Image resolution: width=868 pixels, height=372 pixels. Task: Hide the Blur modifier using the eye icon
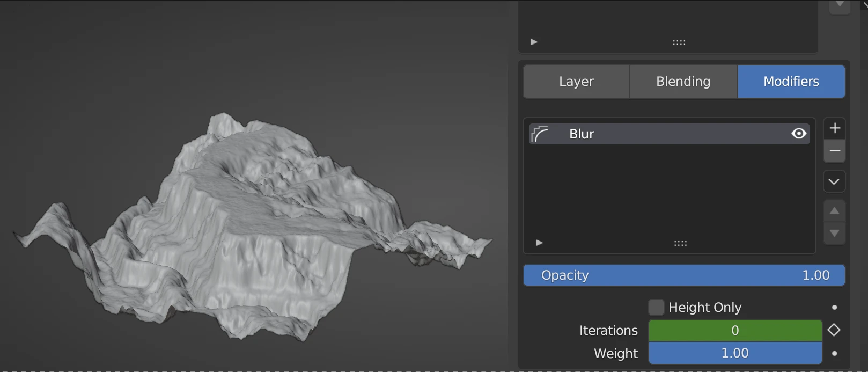[x=798, y=134]
